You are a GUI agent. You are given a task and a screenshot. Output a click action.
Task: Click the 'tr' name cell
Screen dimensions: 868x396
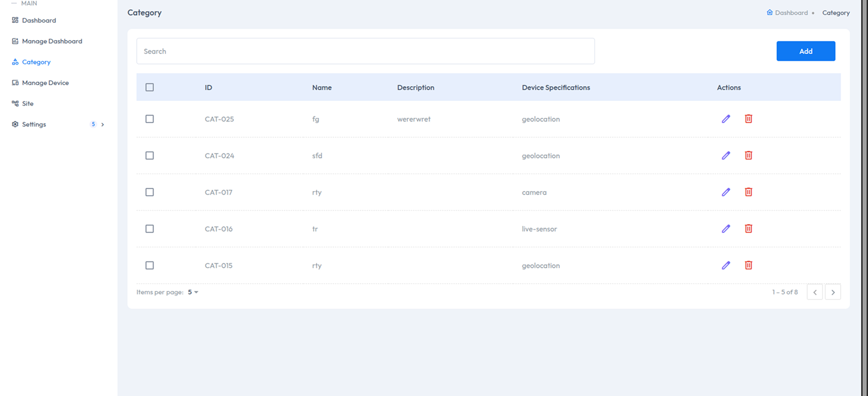click(315, 229)
